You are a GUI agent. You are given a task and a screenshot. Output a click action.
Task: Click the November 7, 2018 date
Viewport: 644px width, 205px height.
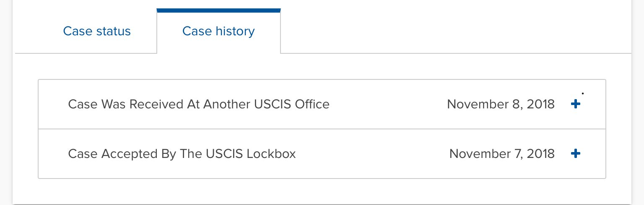point(502,154)
